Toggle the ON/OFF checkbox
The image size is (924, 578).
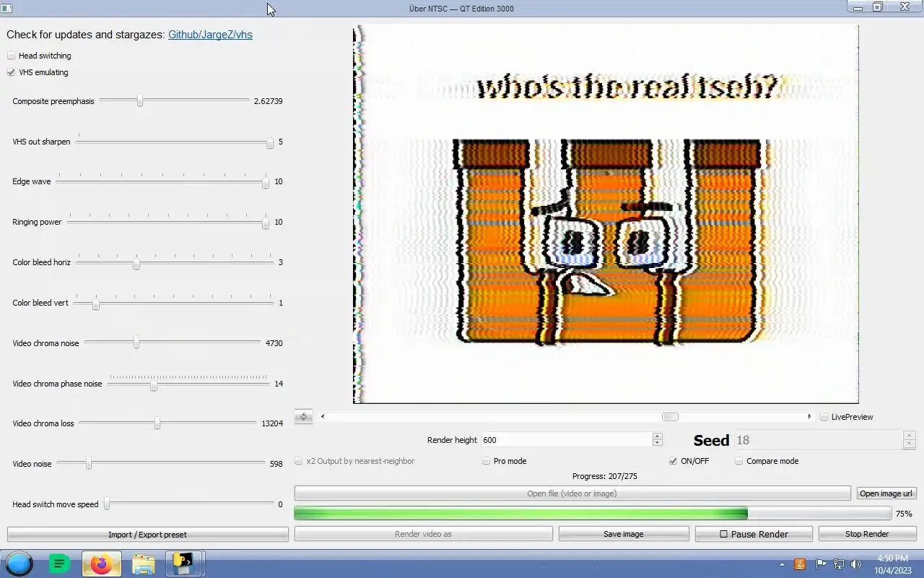pos(673,461)
